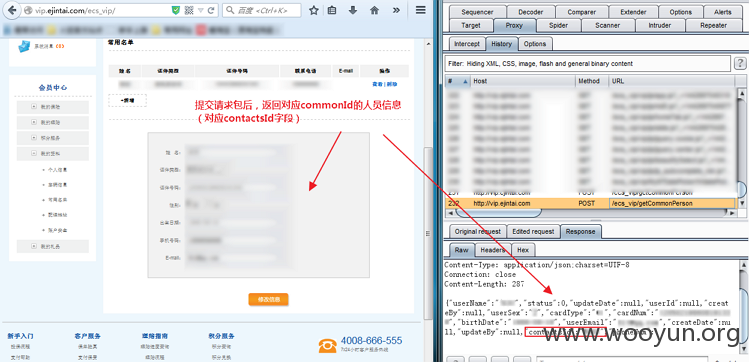This screenshot has width=749, height=362.
Task: Click the filter help question mark button
Action: click(x=740, y=64)
